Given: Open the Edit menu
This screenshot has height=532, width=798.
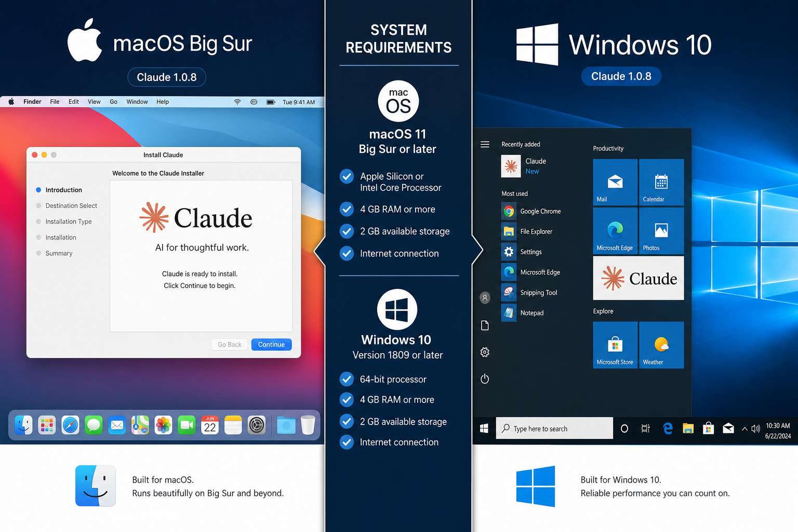Looking at the screenshot, I should click(74, 102).
